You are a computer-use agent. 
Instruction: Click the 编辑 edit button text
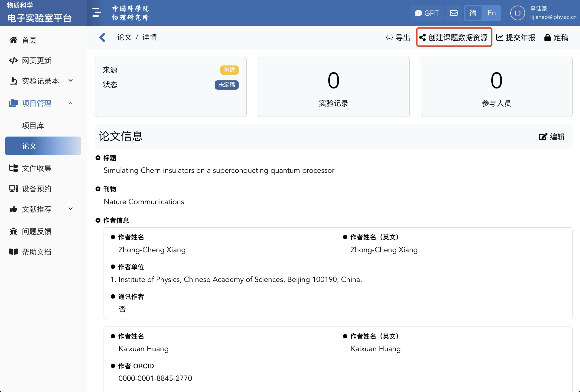(x=557, y=137)
